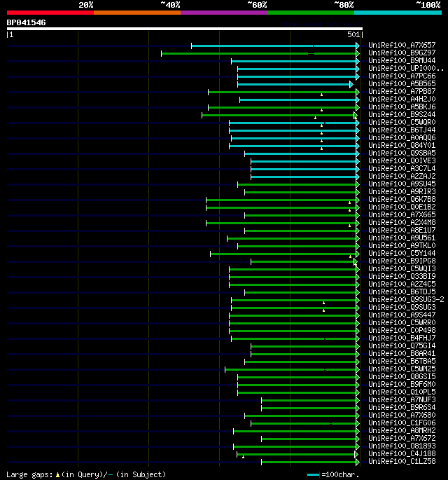The width and height of the screenshot is (448, 480).
Task: Click the UniRef100_Q0IVE3 label
Action: click(402, 160)
